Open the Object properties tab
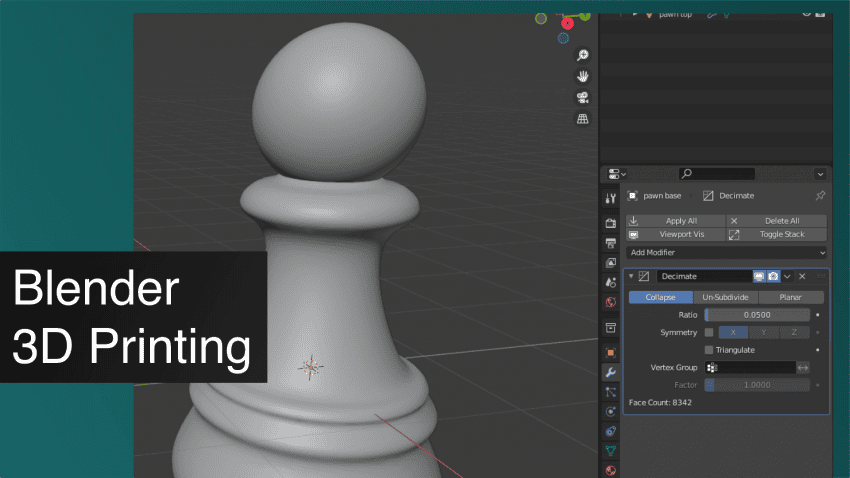 point(611,353)
